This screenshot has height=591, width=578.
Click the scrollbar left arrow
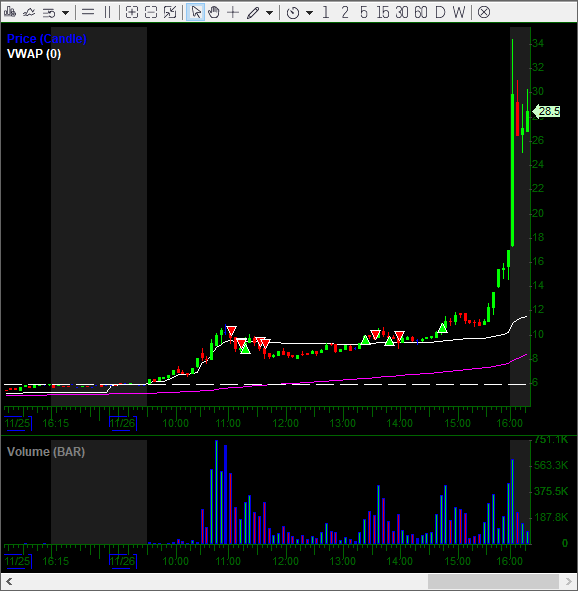point(9,582)
